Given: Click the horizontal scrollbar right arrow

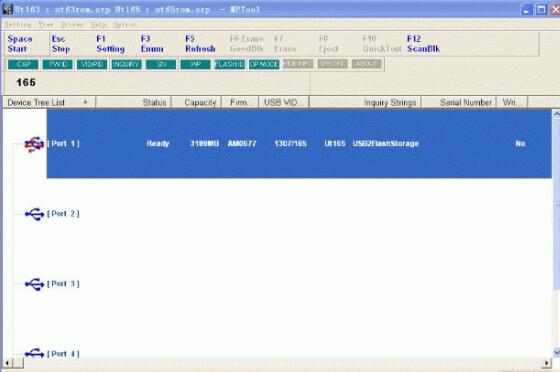Looking at the screenshot, I should 546,363.
